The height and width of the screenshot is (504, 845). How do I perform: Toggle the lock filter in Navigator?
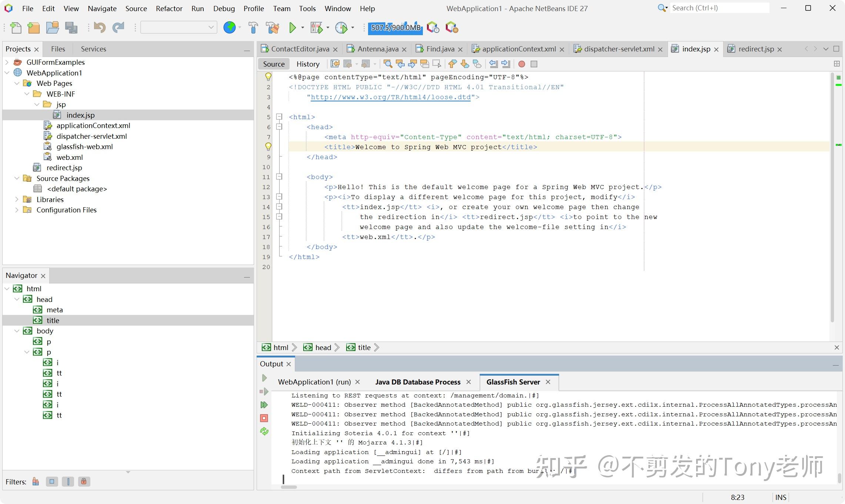pos(84,481)
